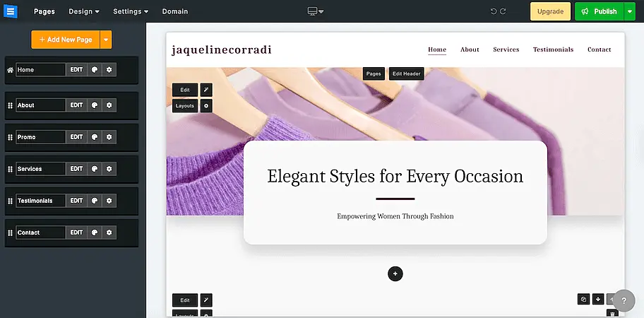Click the Home page house icon
The height and width of the screenshot is (318, 644).
coord(11,70)
